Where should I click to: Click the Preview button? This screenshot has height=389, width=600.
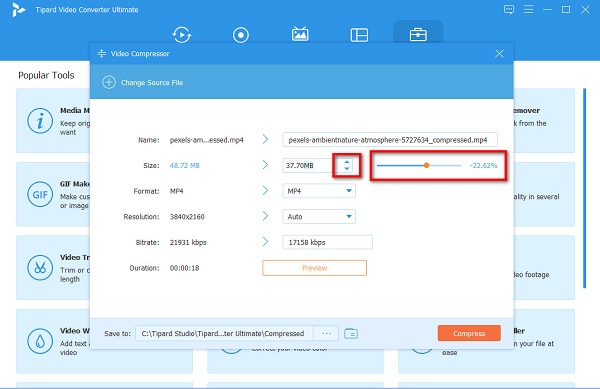(x=315, y=268)
